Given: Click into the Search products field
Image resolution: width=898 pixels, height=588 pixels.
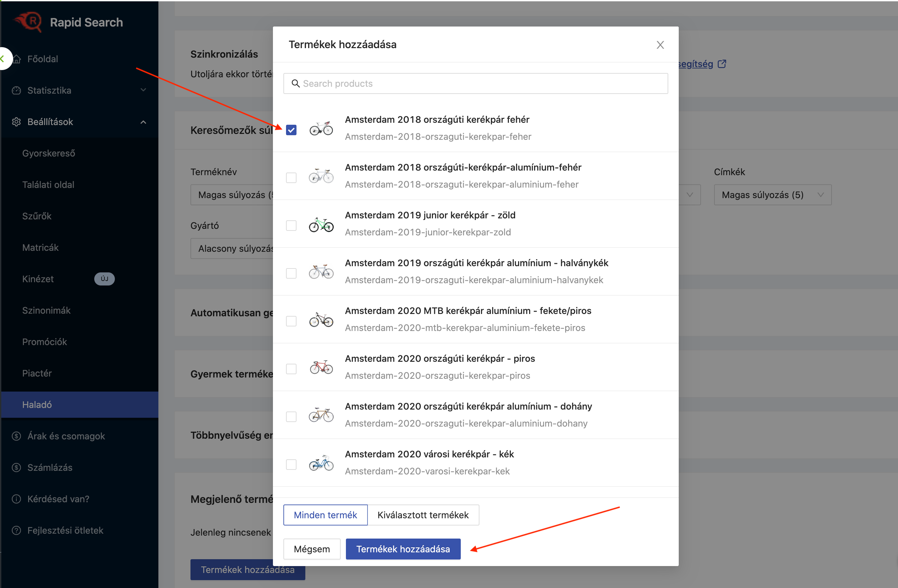Looking at the screenshot, I should click(476, 83).
